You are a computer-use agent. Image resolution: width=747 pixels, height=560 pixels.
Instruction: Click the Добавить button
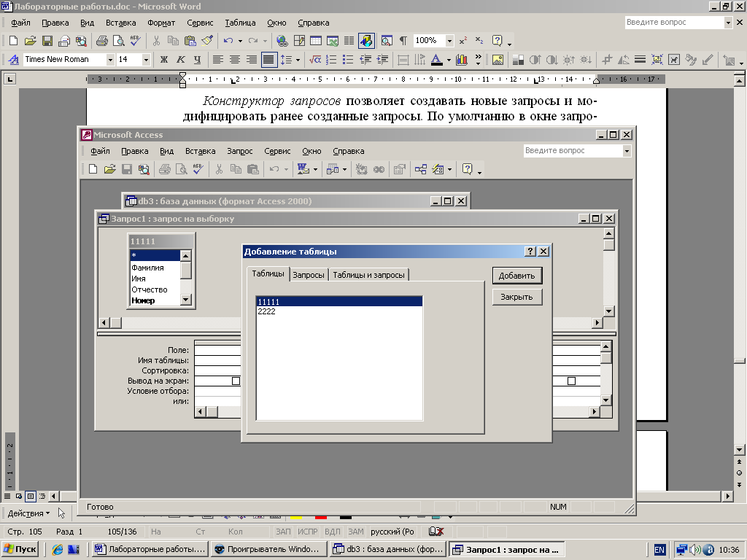[517, 276]
